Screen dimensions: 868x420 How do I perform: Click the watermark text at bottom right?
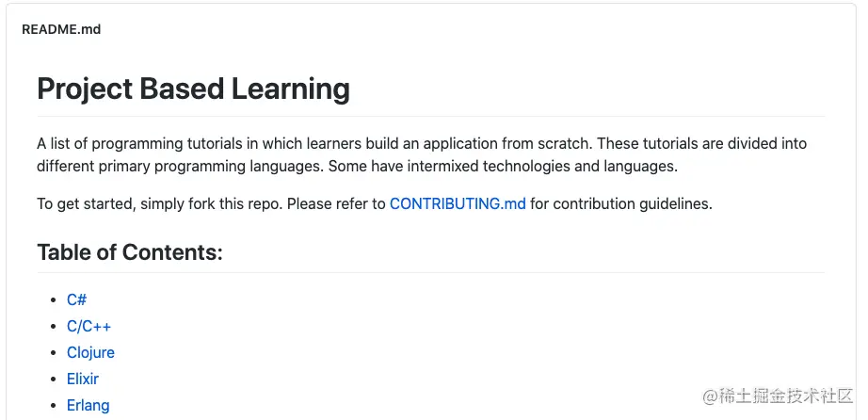(778, 396)
